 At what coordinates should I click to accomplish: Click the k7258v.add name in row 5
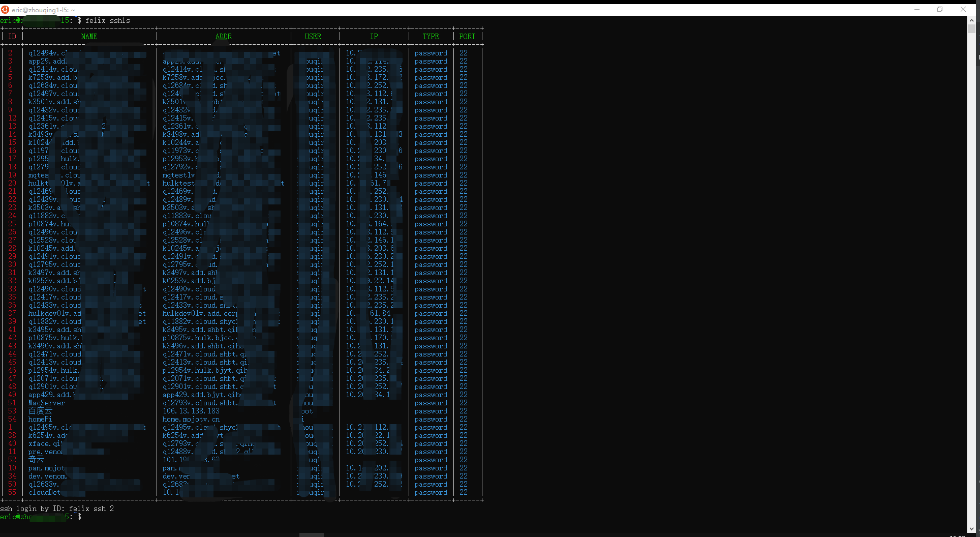pos(52,77)
